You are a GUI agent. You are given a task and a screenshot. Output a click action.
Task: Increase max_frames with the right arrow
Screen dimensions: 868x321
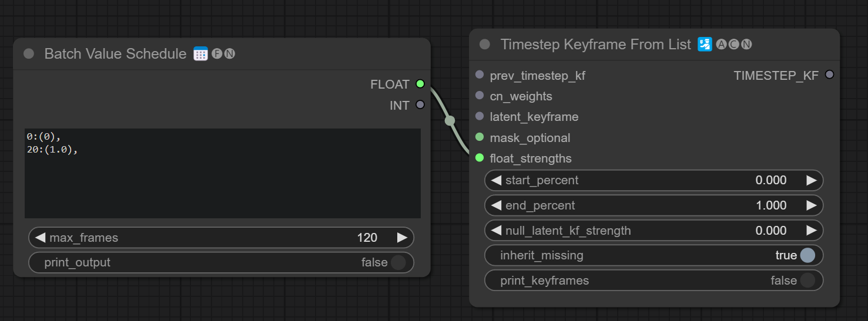(x=402, y=238)
